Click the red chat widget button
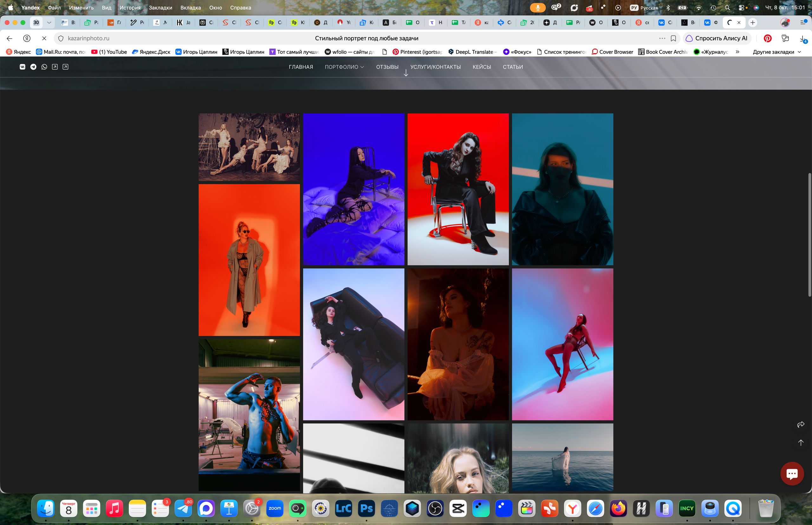Image resolution: width=812 pixels, height=525 pixels. coord(792,473)
